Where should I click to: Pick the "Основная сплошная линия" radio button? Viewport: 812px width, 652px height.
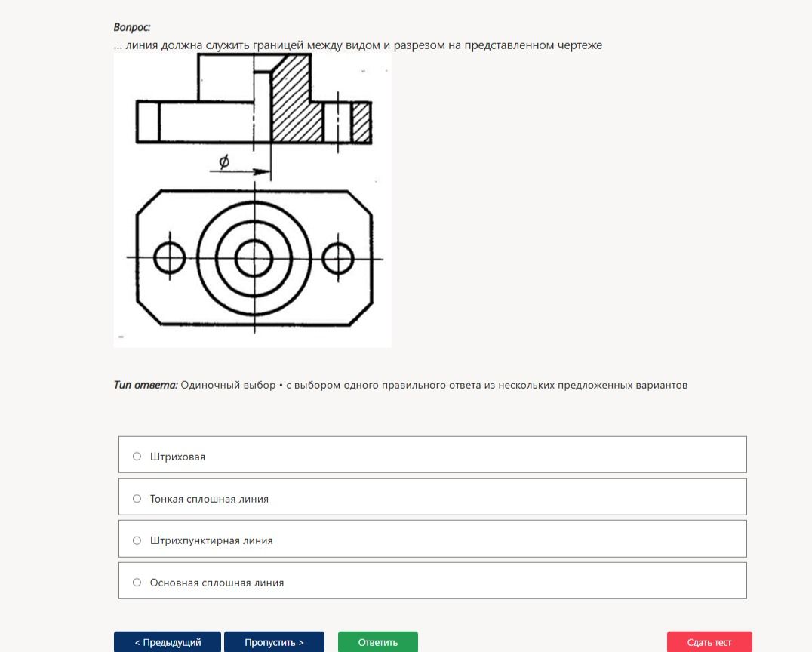[x=137, y=582]
